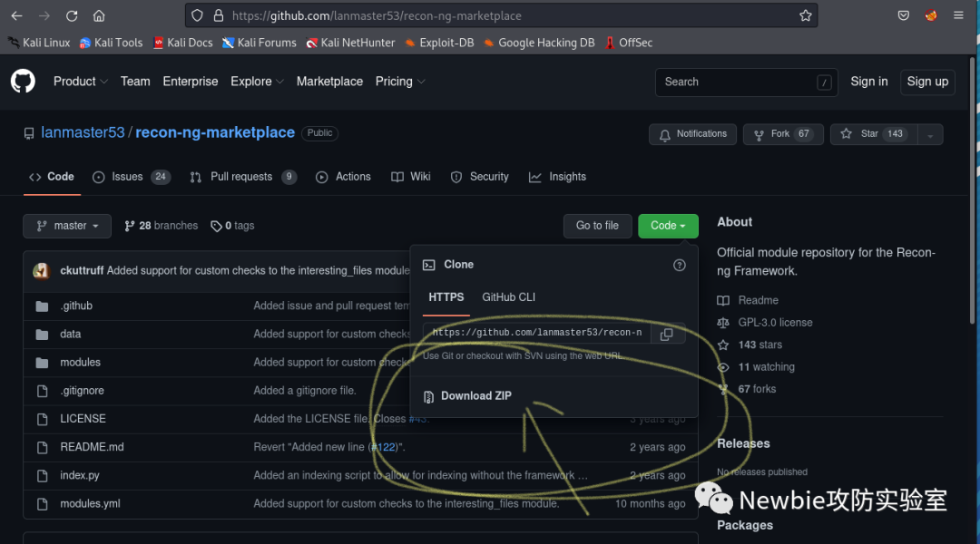
Task: Switch to the Actions tab
Action: coord(343,177)
